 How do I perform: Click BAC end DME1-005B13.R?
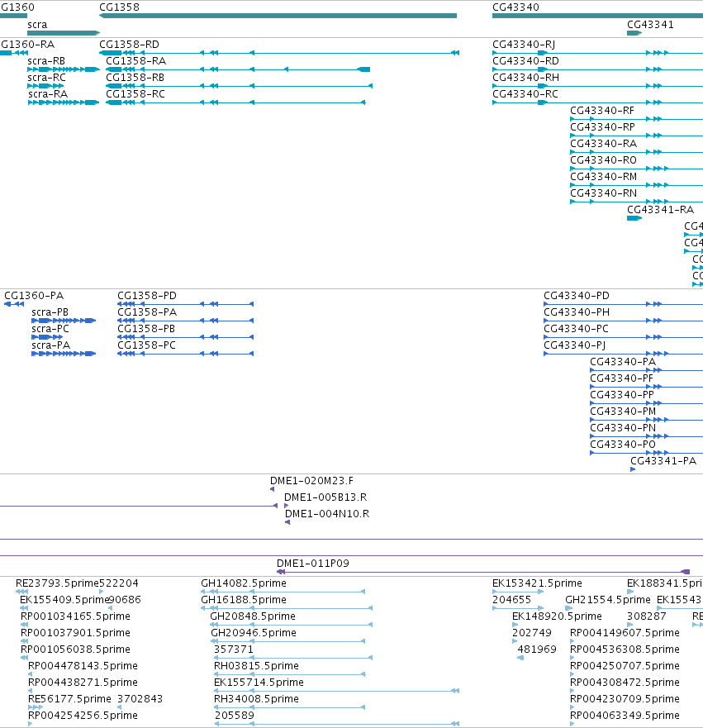point(325,497)
